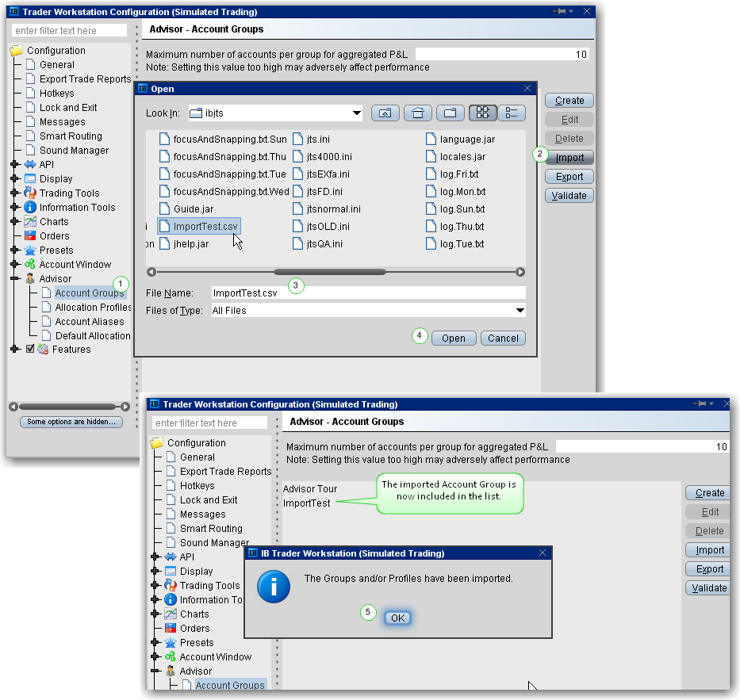
Task: Click the Open dialog horizontal file-list scrollbar thumb
Action: pyautogui.click(x=330, y=272)
